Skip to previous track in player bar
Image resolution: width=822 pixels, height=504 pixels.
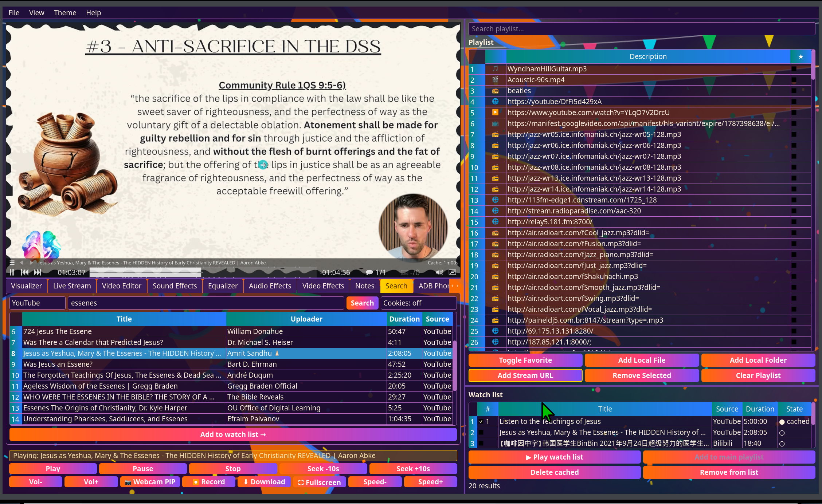tap(25, 272)
